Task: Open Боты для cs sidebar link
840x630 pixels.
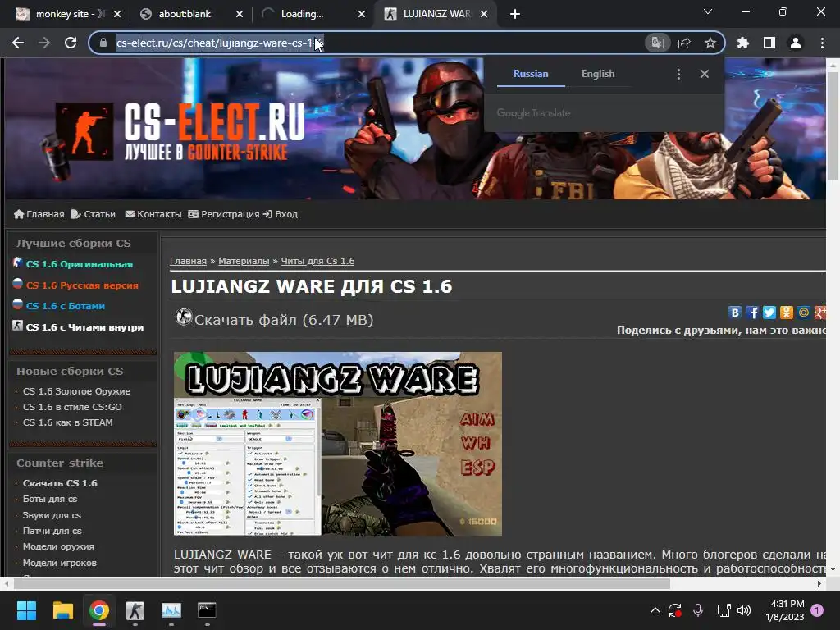Action: coord(50,499)
